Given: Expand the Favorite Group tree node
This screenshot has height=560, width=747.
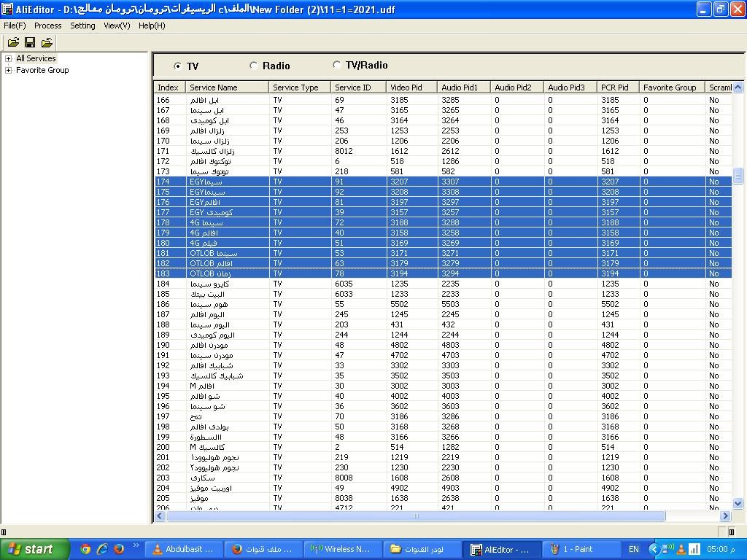Looking at the screenshot, I should coord(9,70).
